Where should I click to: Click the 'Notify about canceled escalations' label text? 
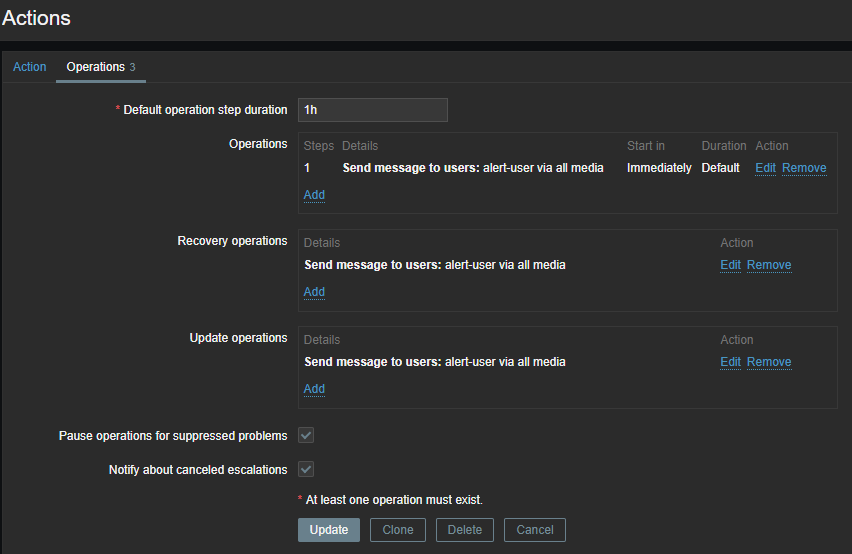pyautogui.click(x=198, y=470)
